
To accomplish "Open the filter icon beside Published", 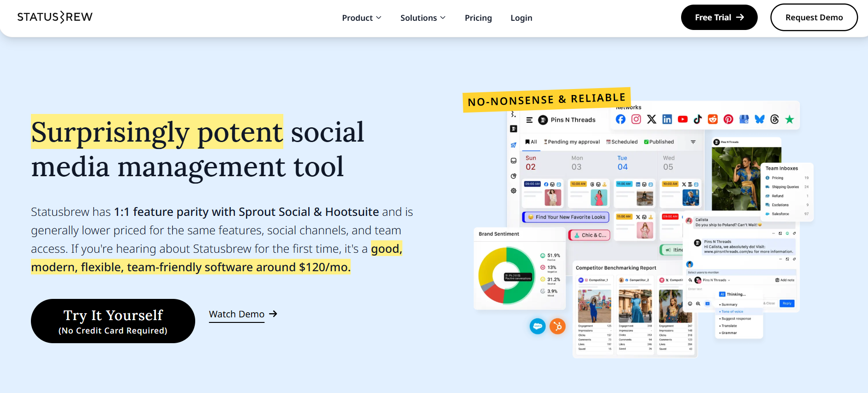I will [693, 142].
